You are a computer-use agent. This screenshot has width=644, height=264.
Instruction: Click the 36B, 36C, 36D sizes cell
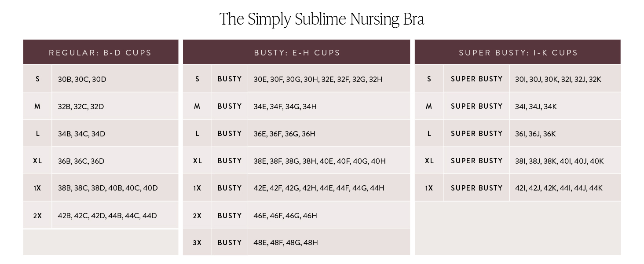pos(81,161)
